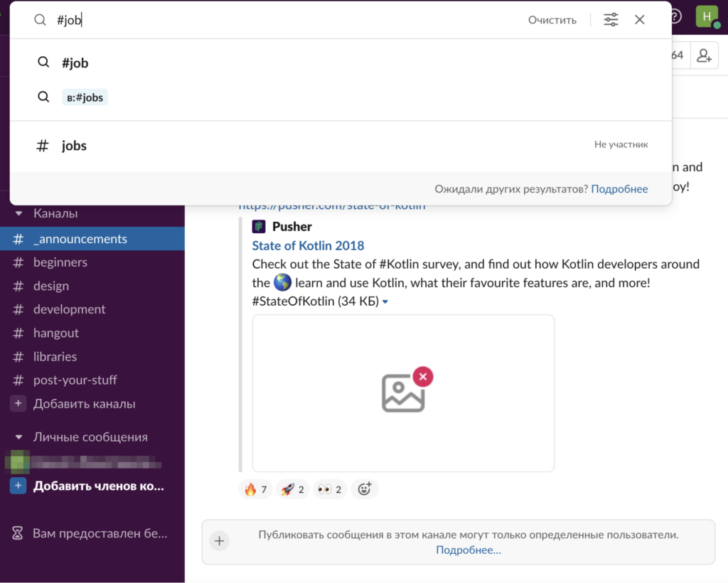Open the State of Kotlin 2018 link
The height and width of the screenshot is (583, 728).
(308, 245)
